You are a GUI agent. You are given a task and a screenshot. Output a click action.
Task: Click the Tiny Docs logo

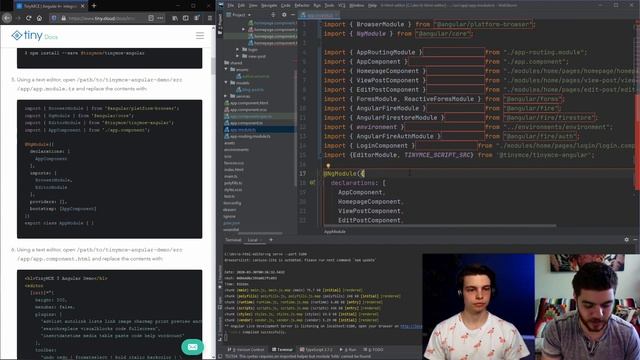tap(35, 36)
